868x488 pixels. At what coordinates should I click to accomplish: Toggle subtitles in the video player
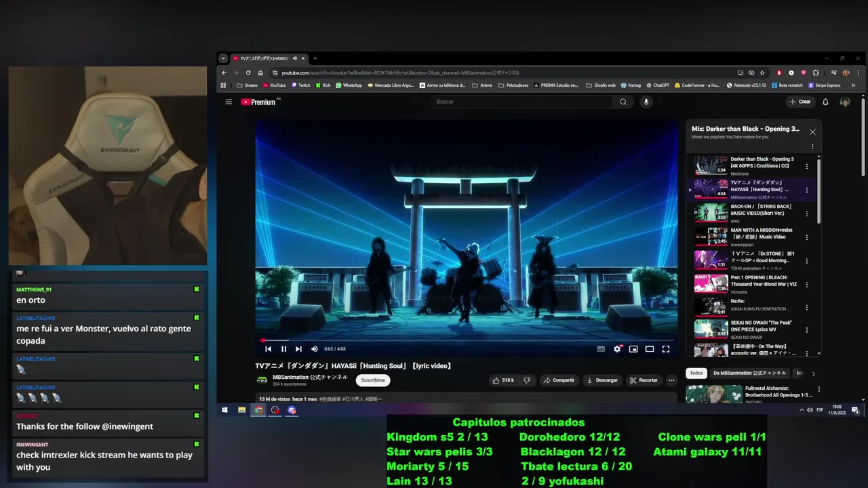[x=601, y=349]
